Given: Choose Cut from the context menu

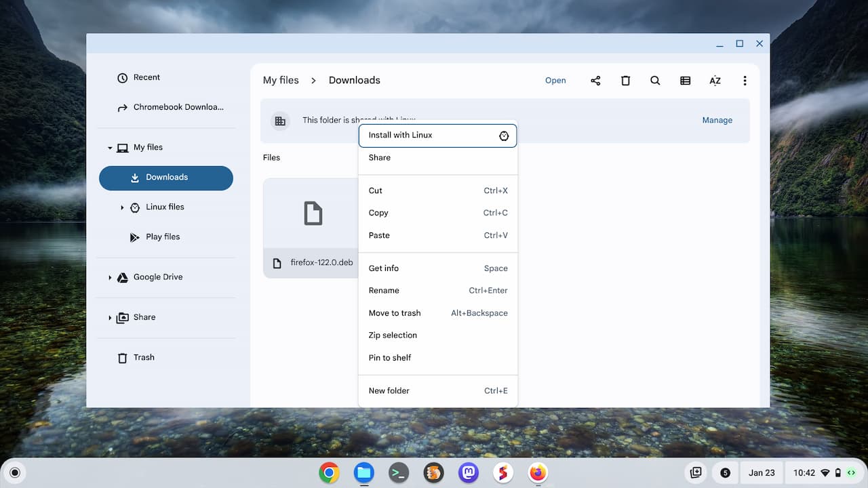Looking at the screenshot, I should click(x=437, y=190).
